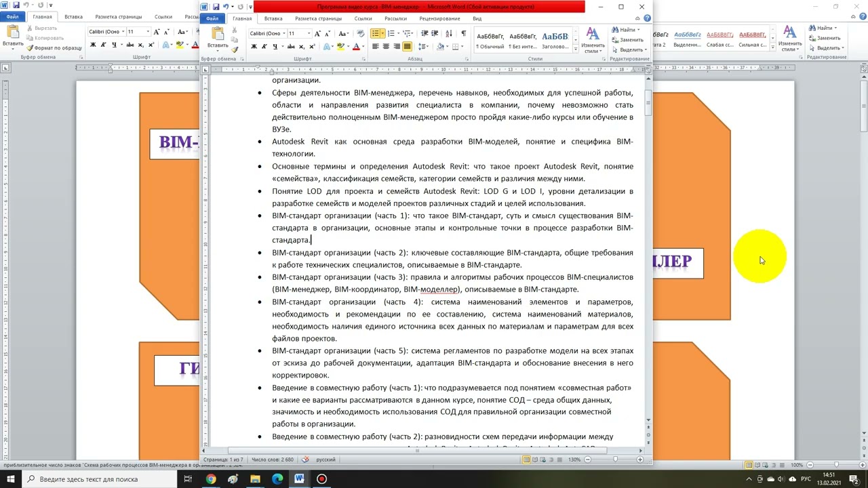Click the zoom slider thumb in background window
The image size is (868, 488).
point(836,465)
